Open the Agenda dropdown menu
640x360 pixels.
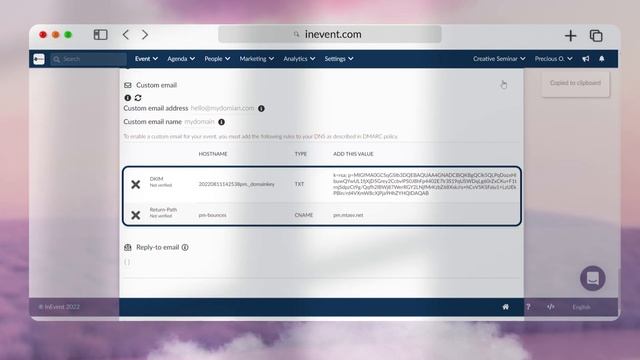(x=181, y=59)
